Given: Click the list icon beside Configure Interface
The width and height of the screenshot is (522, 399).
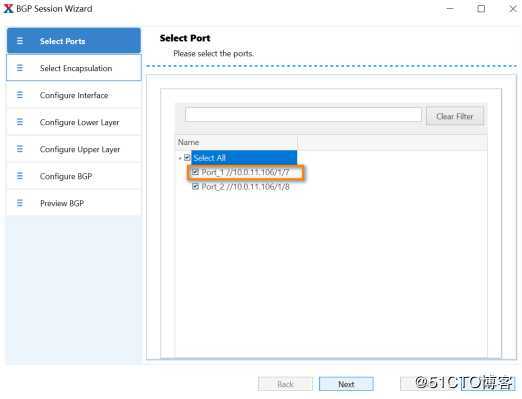Looking at the screenshot, I should (x=20, y=95).
